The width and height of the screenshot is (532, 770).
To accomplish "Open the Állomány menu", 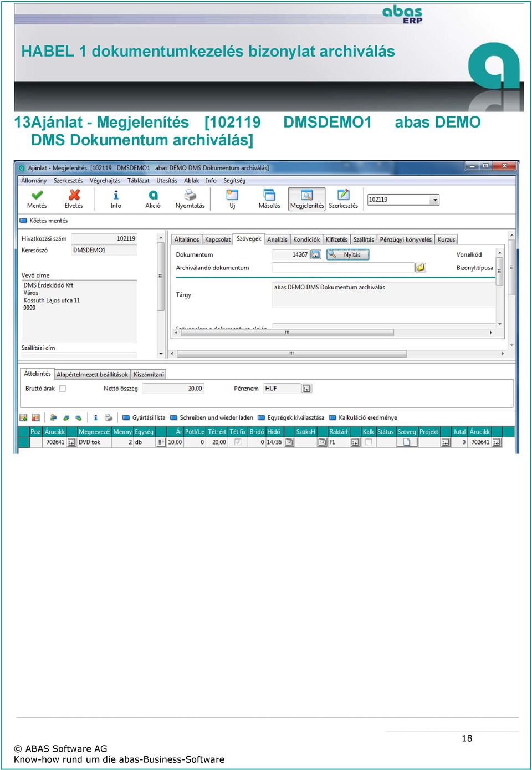I will [x=34, y=181].
